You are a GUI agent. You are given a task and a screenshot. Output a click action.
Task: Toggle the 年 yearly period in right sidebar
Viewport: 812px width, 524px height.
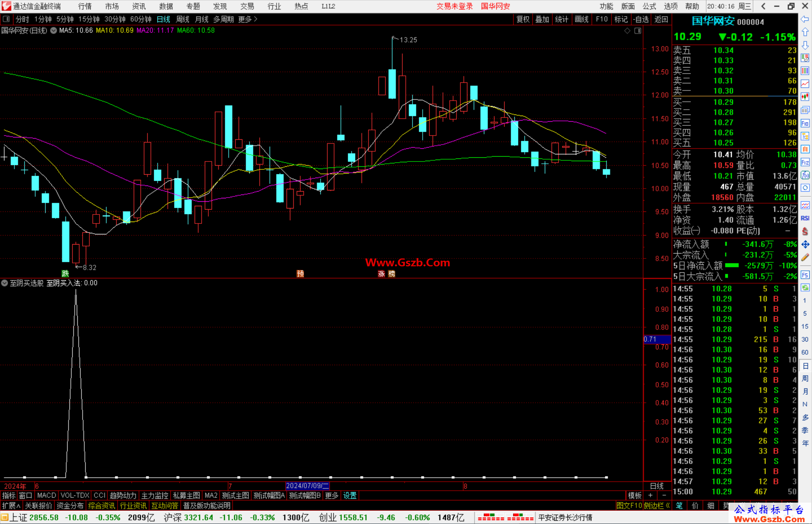(805, 443)
